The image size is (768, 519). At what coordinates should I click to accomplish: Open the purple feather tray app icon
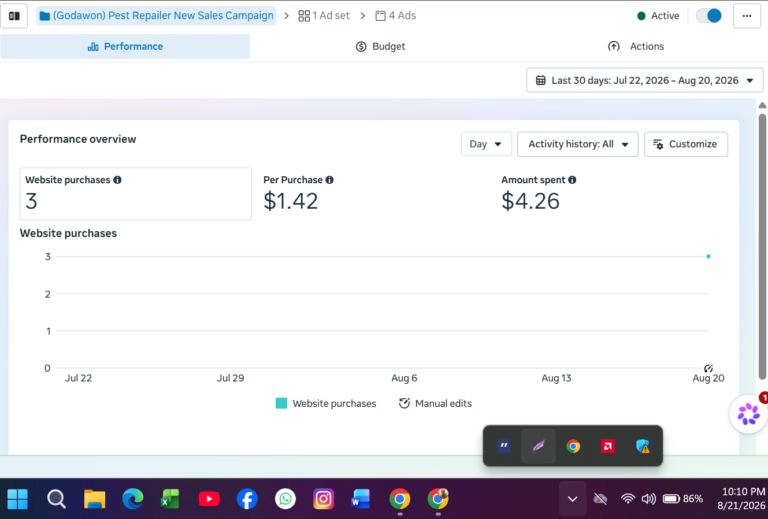pos(538,446)
